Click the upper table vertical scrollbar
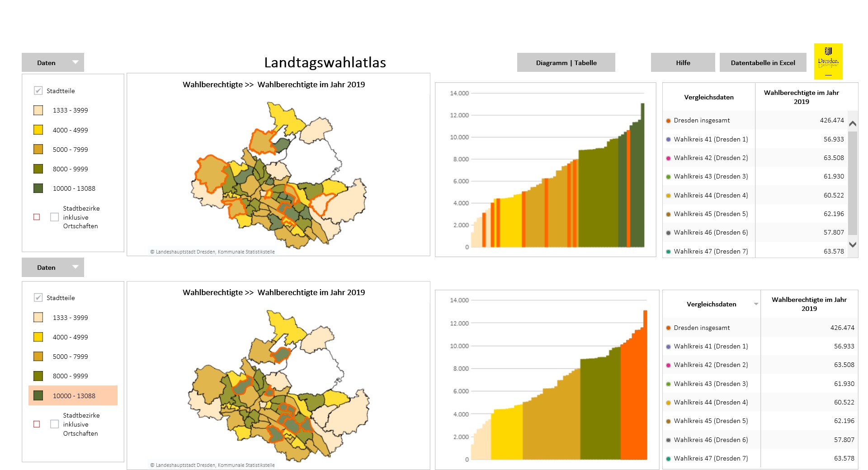This screenshot has height=470, width=868. coord(853,183)
